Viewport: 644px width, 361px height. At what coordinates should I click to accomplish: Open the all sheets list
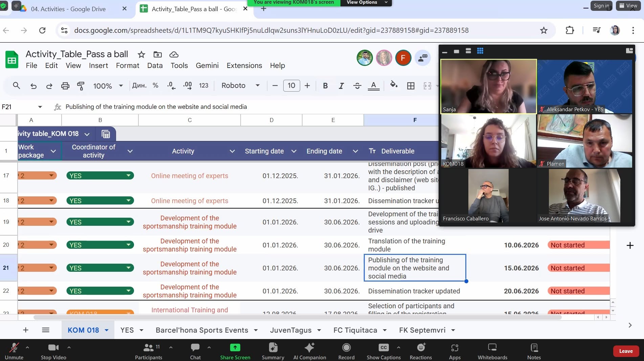[46, 330]
